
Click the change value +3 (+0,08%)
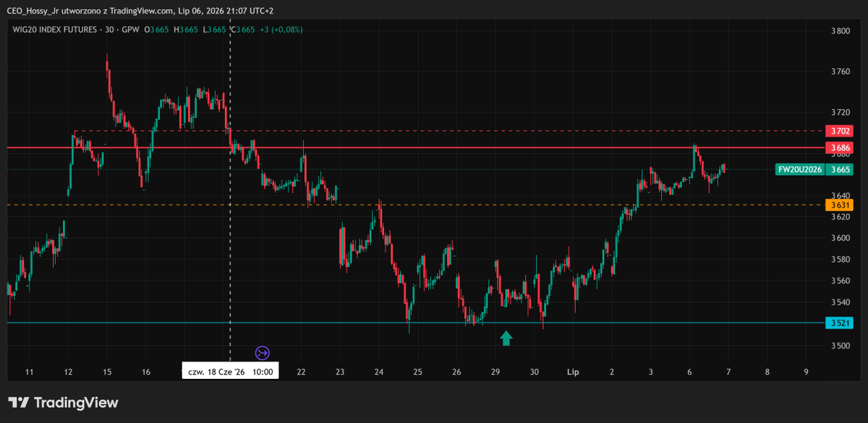[x=283, y=30]
